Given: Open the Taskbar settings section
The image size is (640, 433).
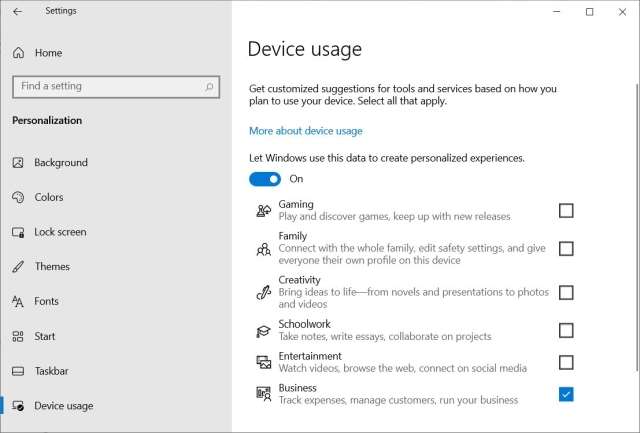Looking at the screenshot, I should 52,371.
